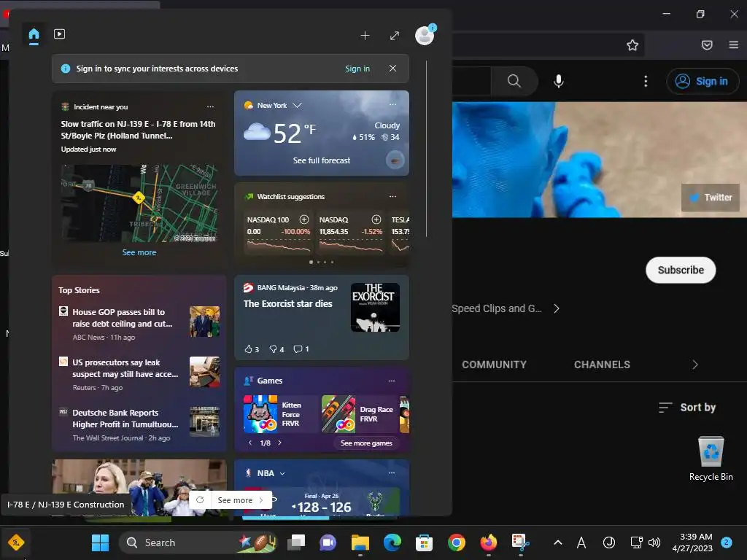This screenshot has height=560, width=747.
Task: Click See full forecast
Action: (x=322, y=160)
